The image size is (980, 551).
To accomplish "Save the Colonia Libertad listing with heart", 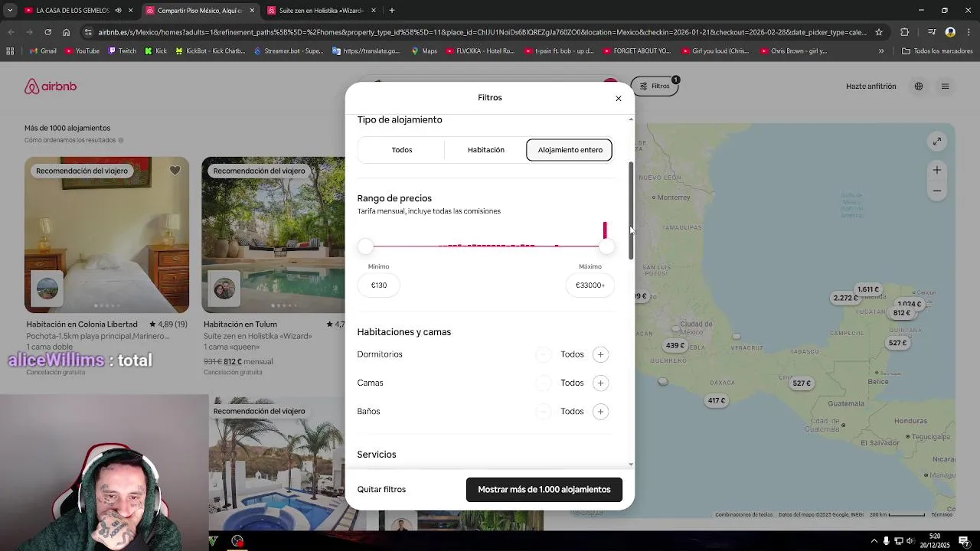I will [175, 171].
